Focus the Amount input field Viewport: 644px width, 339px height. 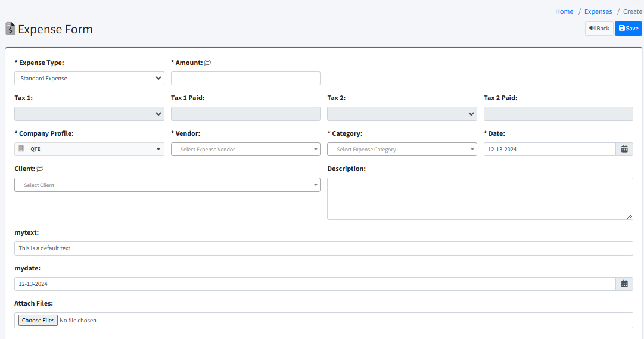pos(245,79)
